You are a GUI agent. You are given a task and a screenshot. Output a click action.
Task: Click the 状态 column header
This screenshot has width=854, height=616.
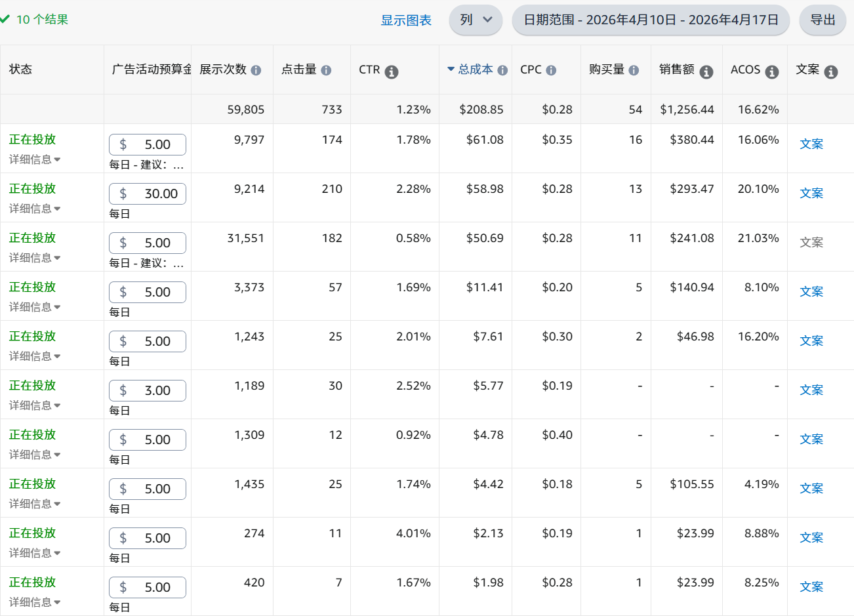click(x=21, y=70)
